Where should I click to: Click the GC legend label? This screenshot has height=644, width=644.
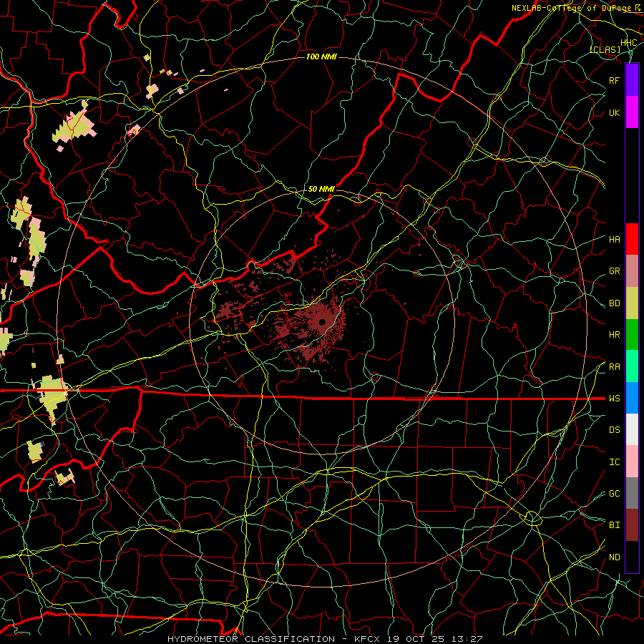coord(614,494)
